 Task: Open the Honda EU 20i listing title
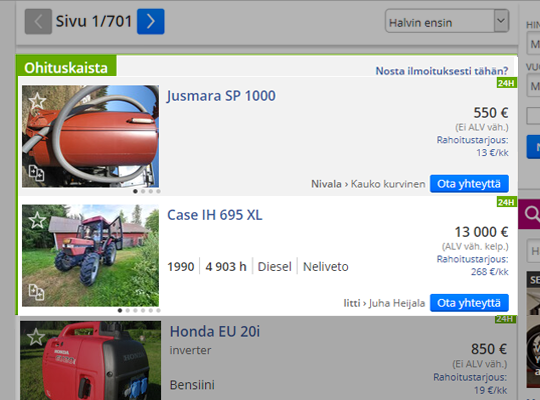(215, 331)
